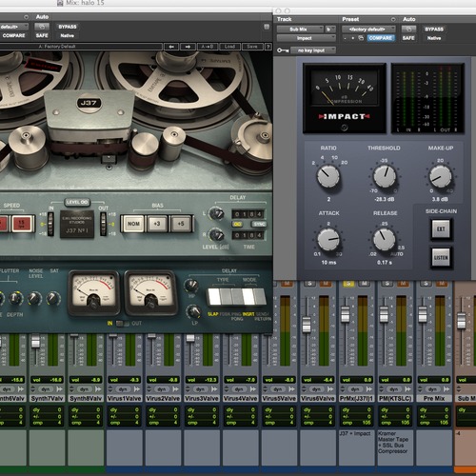The height and width of the screenshot is (476, 476).
Task: Mute the Virus6Valve track
Action: pyautogui.click(x=326, y=284)
